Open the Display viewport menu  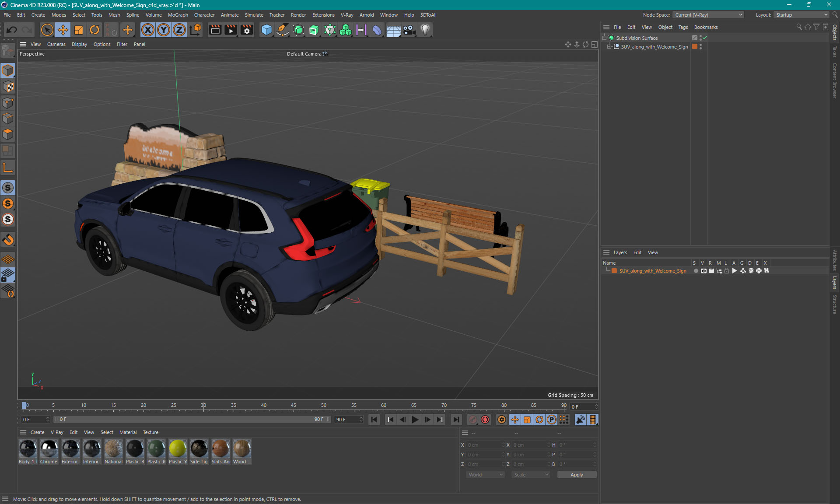coord(79,44)
